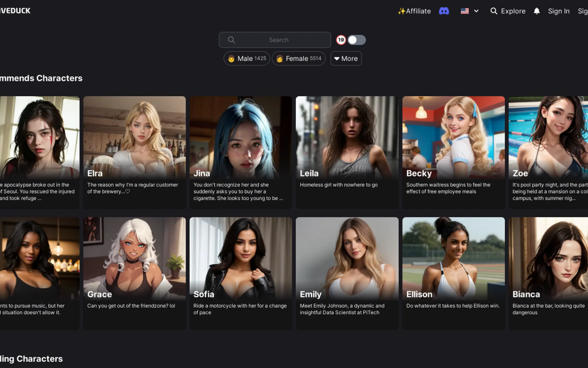This screenshot has height=368, width=588.
Task: Click the Explore magnifier icon
Action: pyautogui.click(x=494, y=11)
